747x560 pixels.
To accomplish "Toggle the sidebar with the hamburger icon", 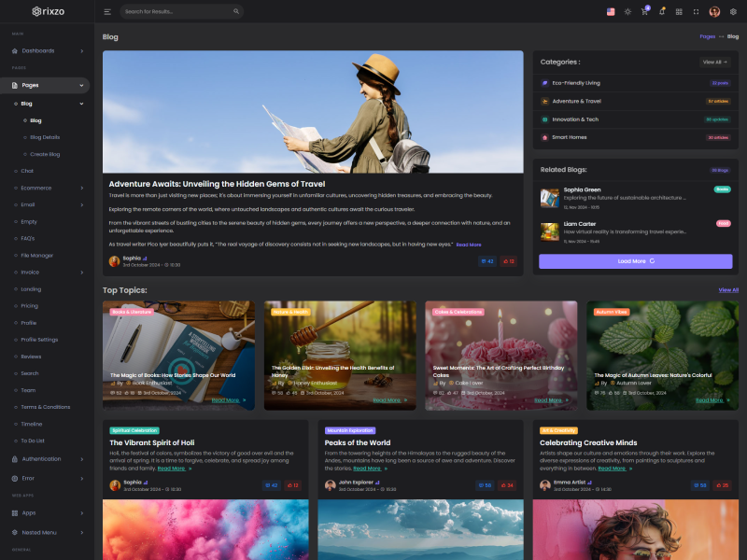I will coord(107,12).
